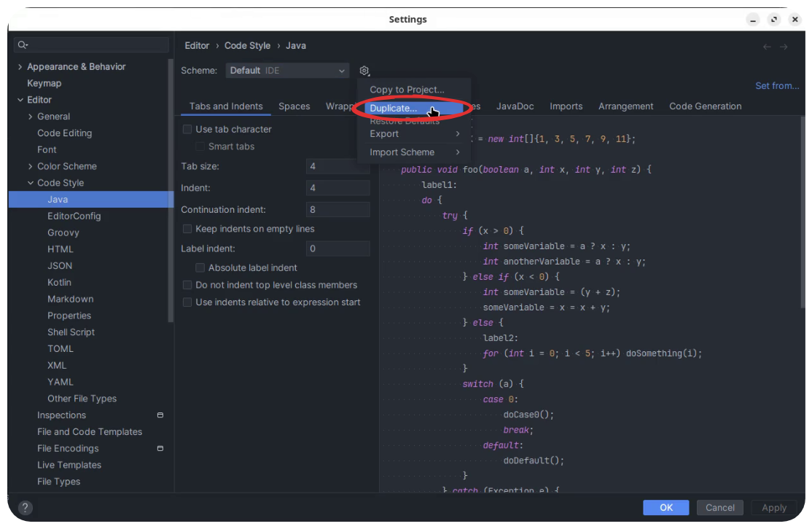The image size is (812, 529).
Task: Focus the settings search field
Action: (x=91, y=45)
